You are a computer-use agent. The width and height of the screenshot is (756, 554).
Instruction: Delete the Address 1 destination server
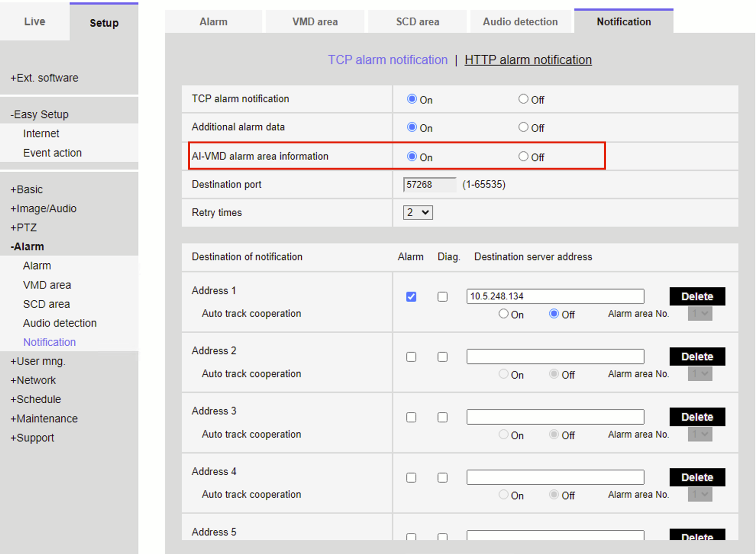tap(697, 296)
